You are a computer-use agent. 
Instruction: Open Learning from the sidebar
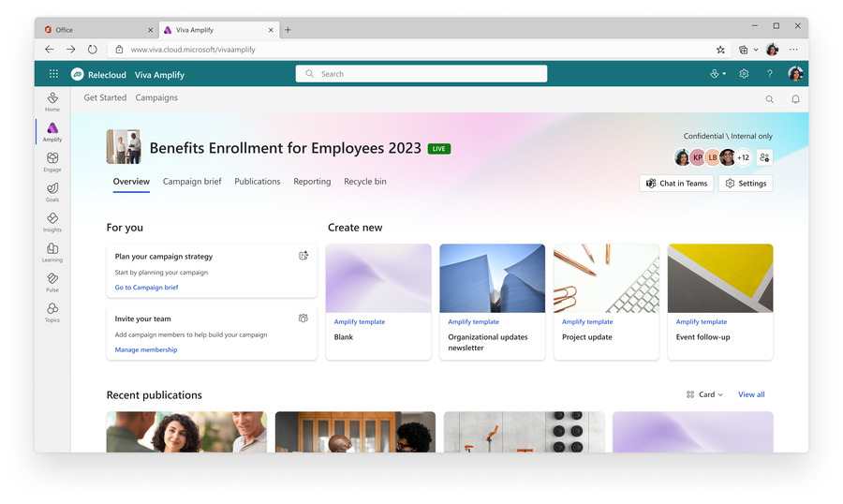[x=52, y=252]
